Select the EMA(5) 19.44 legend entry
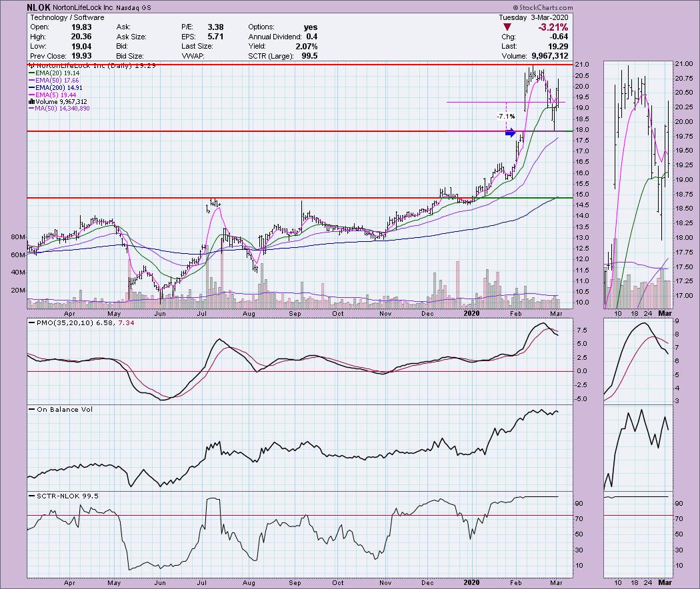700x589 pixels. tap(52, 95)
